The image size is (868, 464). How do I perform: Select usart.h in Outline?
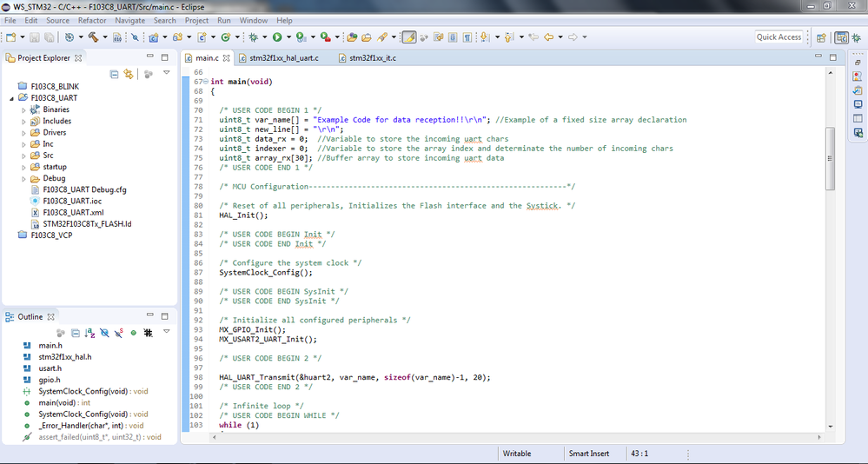[x=50, y=368]
